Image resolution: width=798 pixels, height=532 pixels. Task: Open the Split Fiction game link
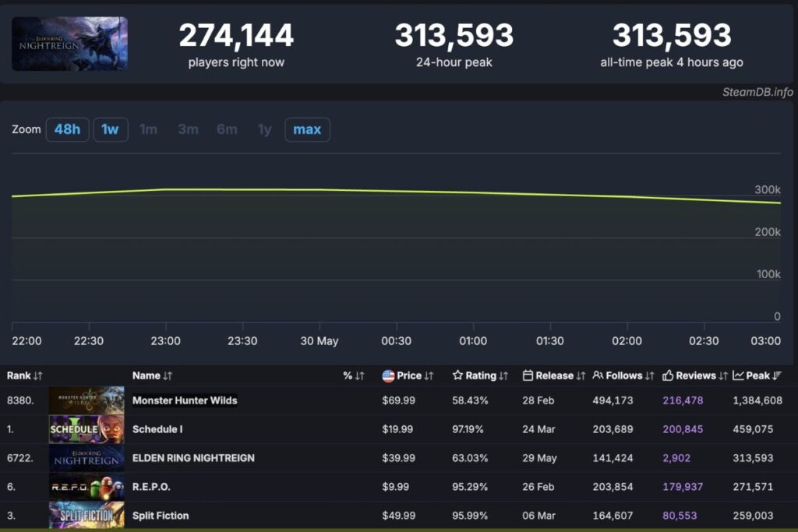tap(161, 515)
